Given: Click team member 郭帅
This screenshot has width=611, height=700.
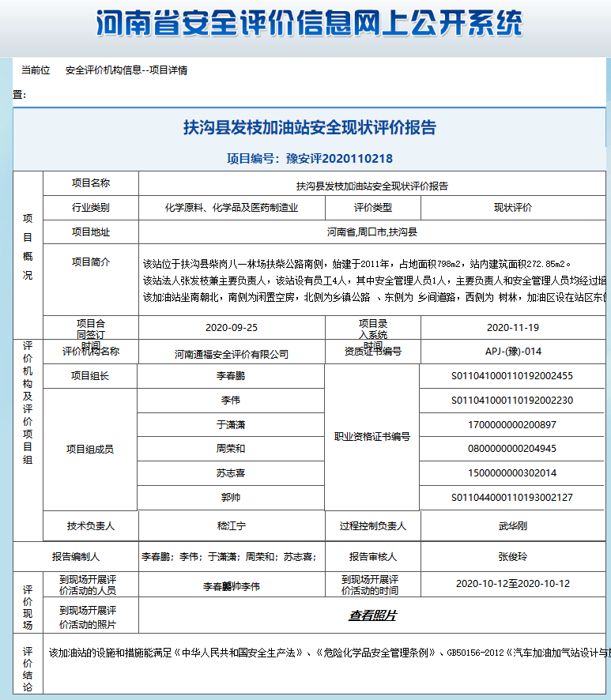Looking at the screenshot, I should [x=231, y=497].
